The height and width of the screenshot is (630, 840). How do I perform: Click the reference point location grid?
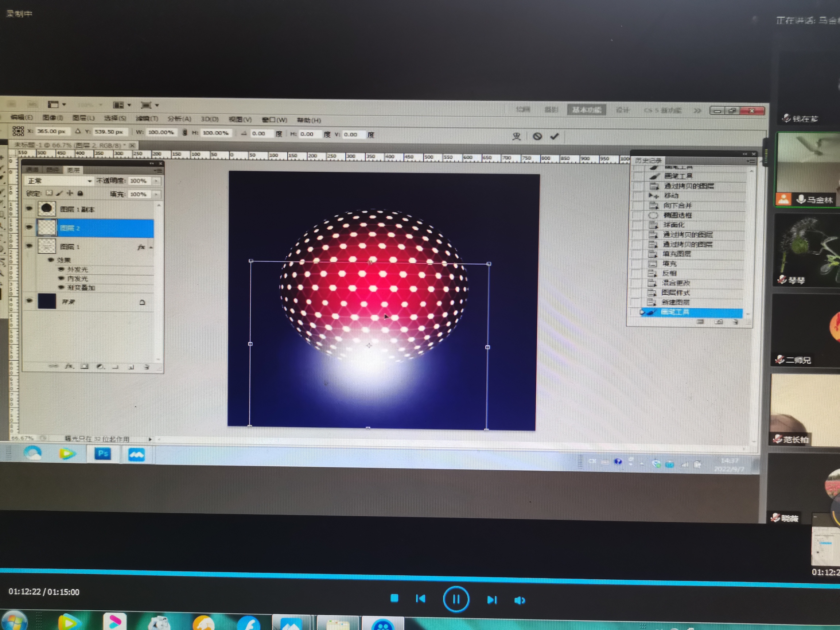[18, 131]
